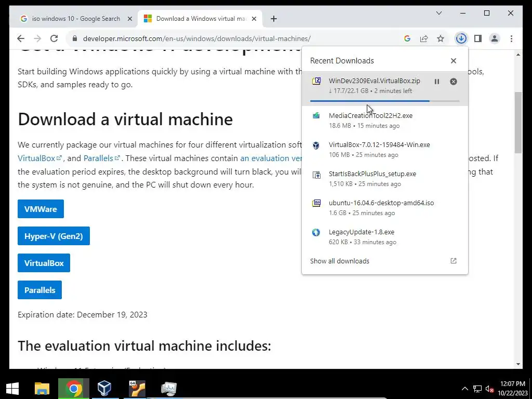532x399 pixels.
Task: Open the monitor app on the taskbar
Action: tap(169, 389)
